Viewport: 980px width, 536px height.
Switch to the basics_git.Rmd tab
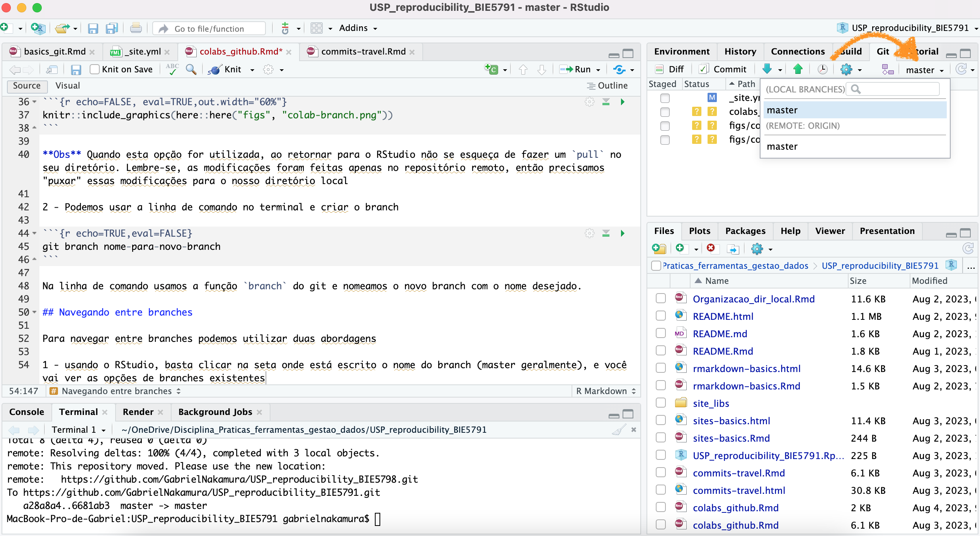point(54,52)
